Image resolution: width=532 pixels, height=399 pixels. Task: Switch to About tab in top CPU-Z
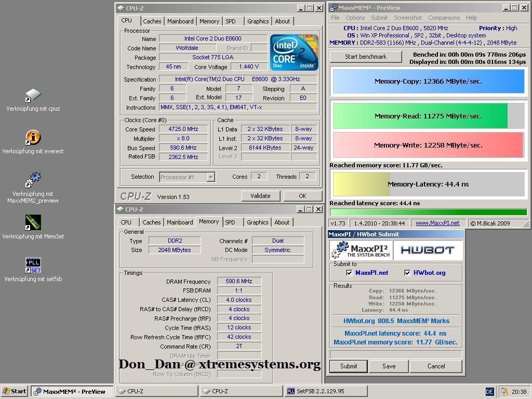(282, 21)
